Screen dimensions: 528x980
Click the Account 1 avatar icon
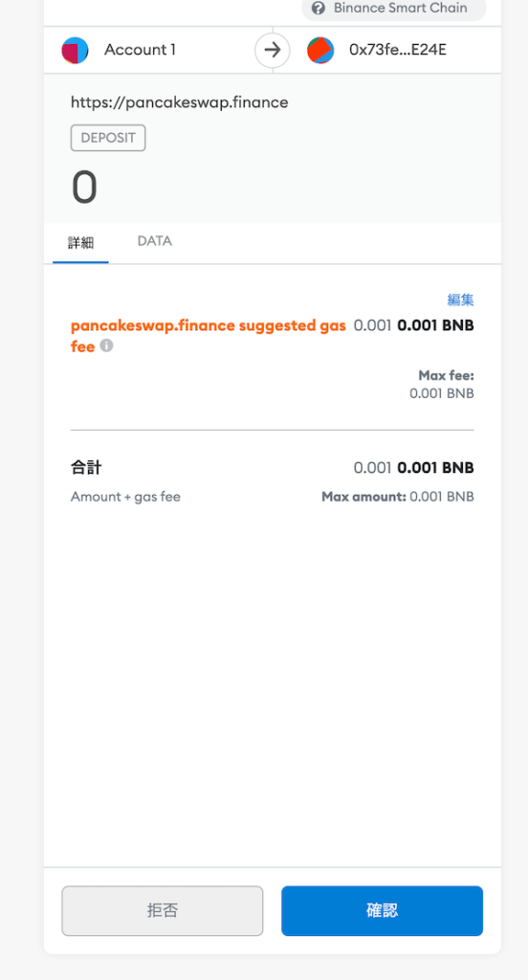click(75, 50)
